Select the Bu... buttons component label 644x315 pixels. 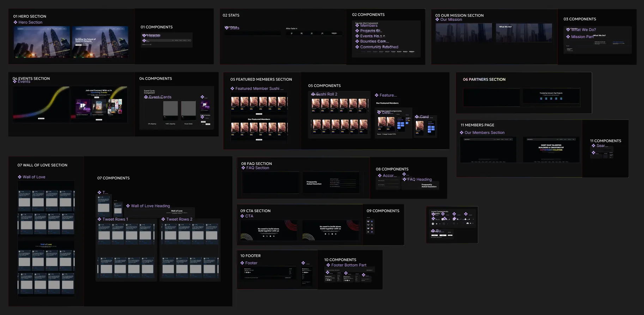[x=439, y=231]
